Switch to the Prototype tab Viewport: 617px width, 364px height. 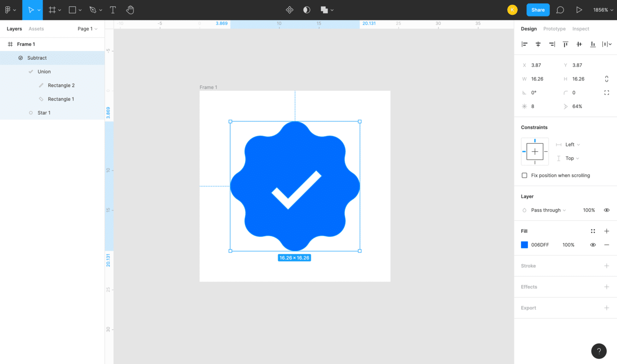pos(554,29)
